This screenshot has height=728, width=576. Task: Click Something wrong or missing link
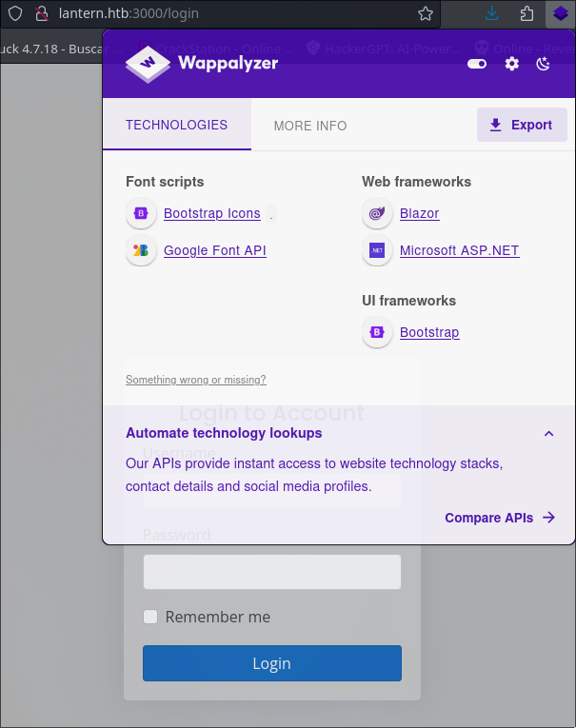[195, 380]
